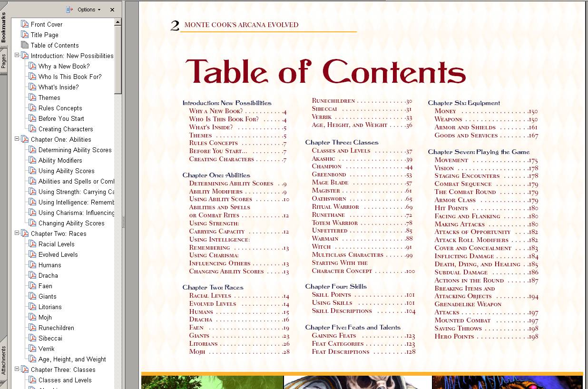Click the Litorians bookmark icon

coord(32,307)
